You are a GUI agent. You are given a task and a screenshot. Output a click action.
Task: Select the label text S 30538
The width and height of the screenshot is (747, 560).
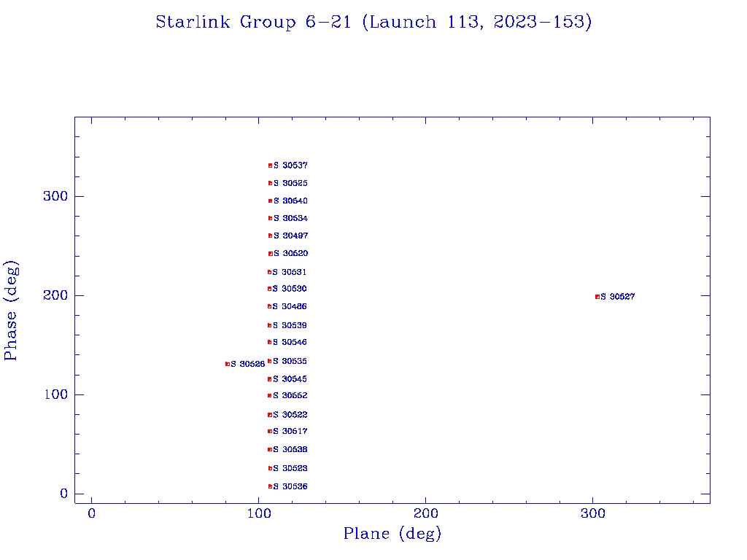pyautogui.click(x=290, y=450)
